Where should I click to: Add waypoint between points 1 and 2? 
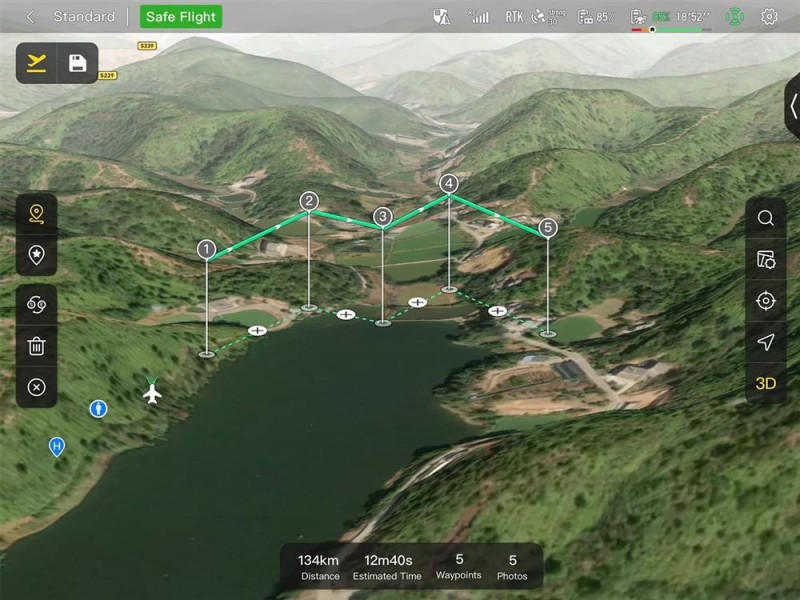257,330
